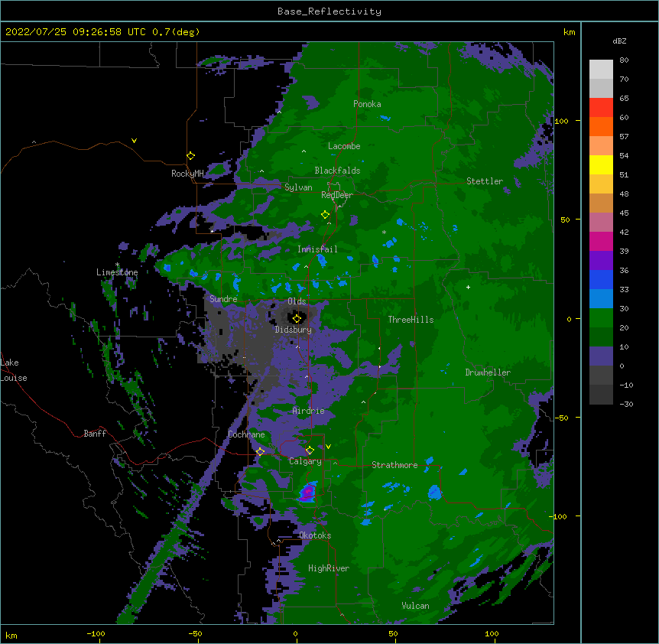This screenshot has height=644, width=659.
Task: Click the Innisfail city label
Action: pos(317,249)
